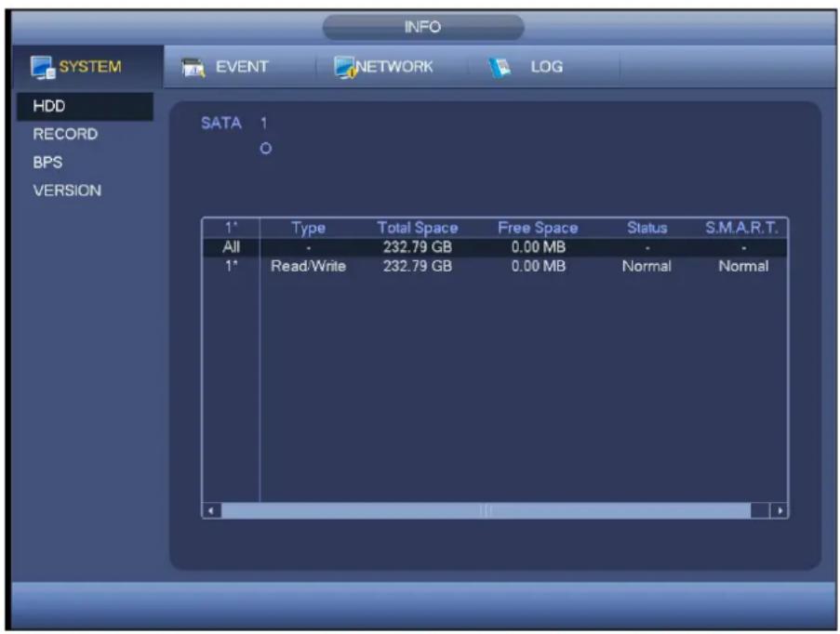Image resolution: width=840 pixels, height=634 pixels.
Task: Click the LOG book icon
Action: click(x=500, y=68)
